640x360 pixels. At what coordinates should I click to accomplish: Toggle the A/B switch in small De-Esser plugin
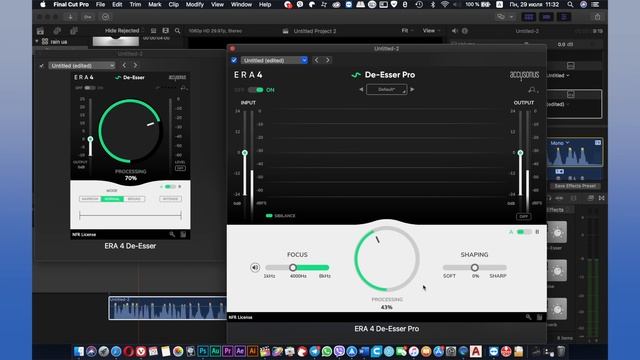pos(170,187)
